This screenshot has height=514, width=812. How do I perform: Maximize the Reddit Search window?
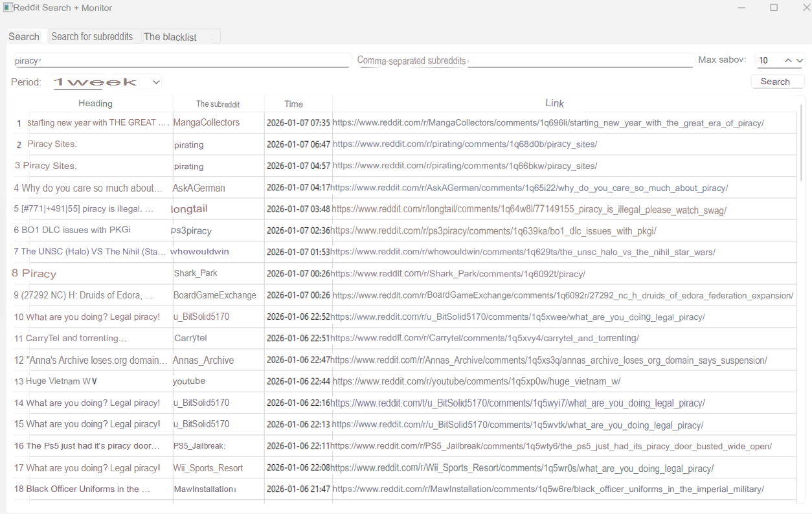tap(773, 8)
